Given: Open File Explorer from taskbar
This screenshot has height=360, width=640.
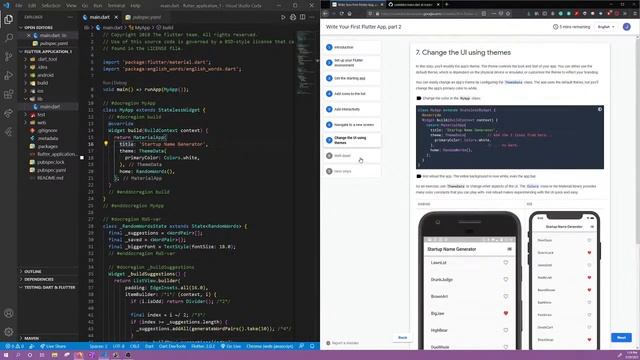Looking at the screenshot, I should pyautogui.click(x=54, y=355).
